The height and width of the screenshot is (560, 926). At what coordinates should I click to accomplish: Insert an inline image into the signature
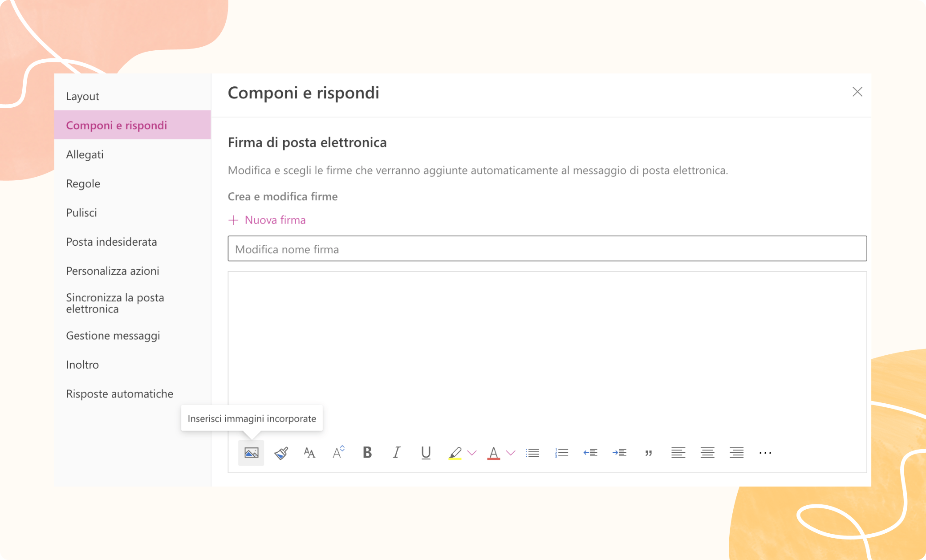click(x=251, y=453)
